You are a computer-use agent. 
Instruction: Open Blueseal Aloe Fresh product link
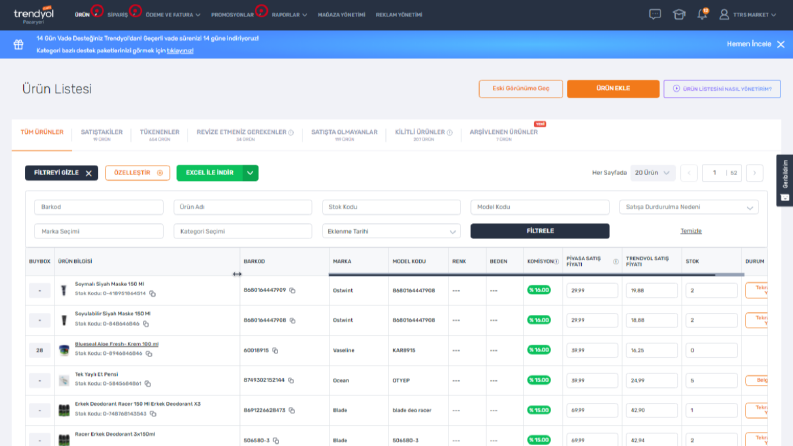[117, 344]
